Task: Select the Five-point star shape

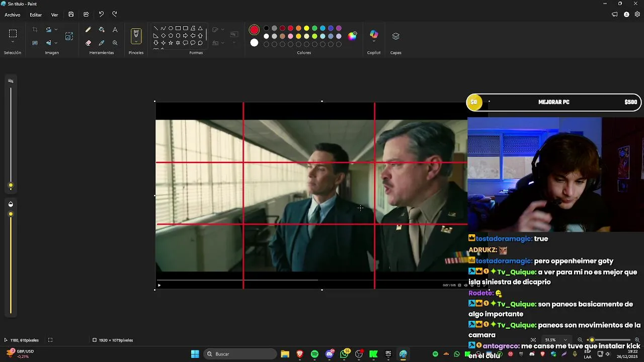Action: 171,43
